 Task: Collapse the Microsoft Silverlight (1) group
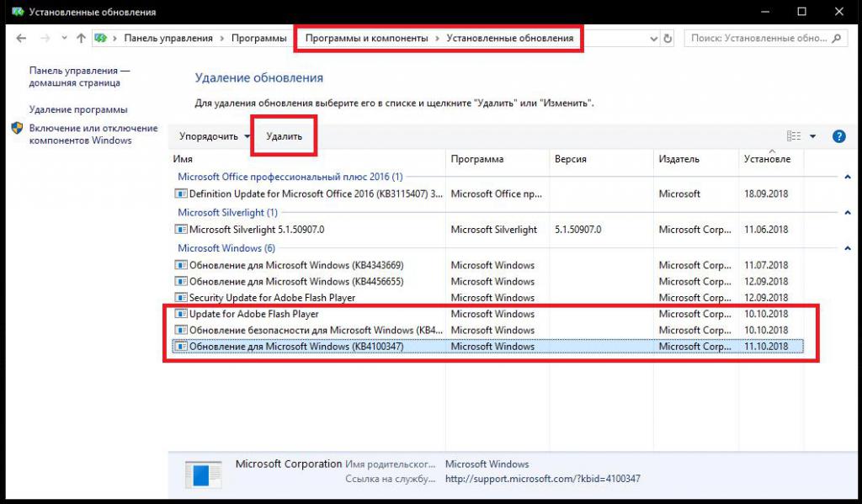click(x=847, y=213)
